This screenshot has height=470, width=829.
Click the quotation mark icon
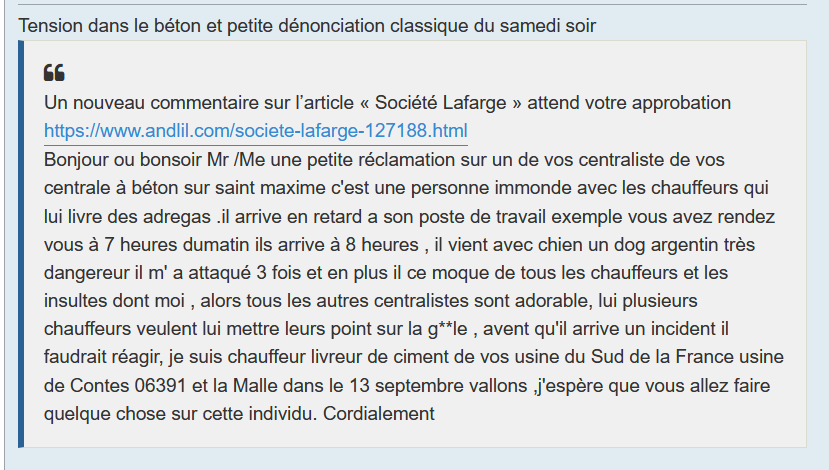(54, 72)
